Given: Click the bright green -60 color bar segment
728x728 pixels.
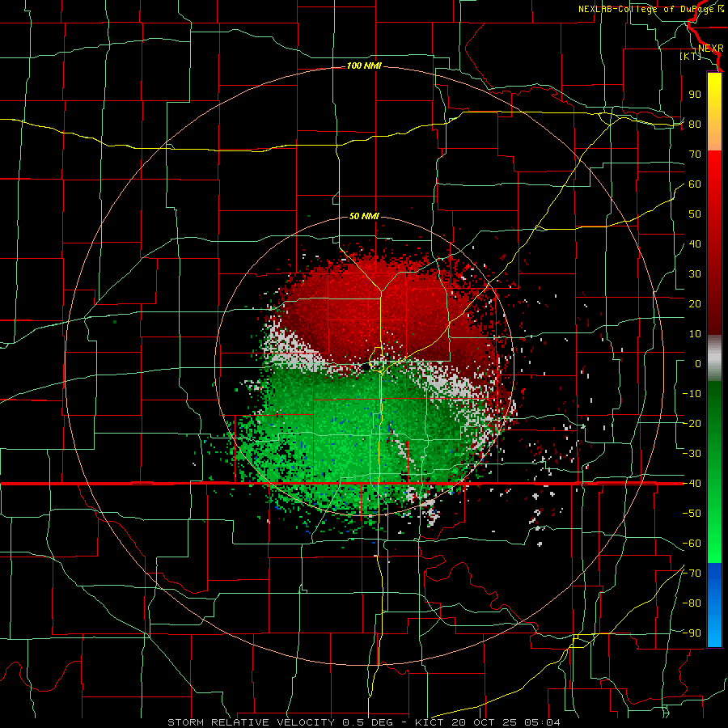Looking at the screenshot, I should coord(714,552).
